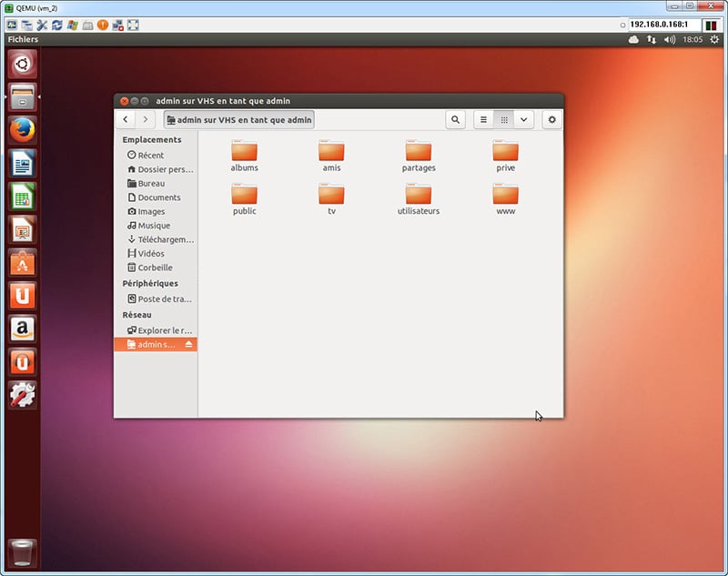This screenshot has width=728, height=576.
Task: Open Corbeille in the sidebar
Action: pos(156,268)
